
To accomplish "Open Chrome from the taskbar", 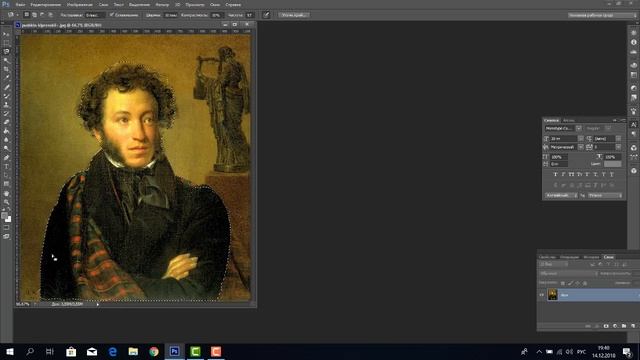I will (x=154, y=351).
